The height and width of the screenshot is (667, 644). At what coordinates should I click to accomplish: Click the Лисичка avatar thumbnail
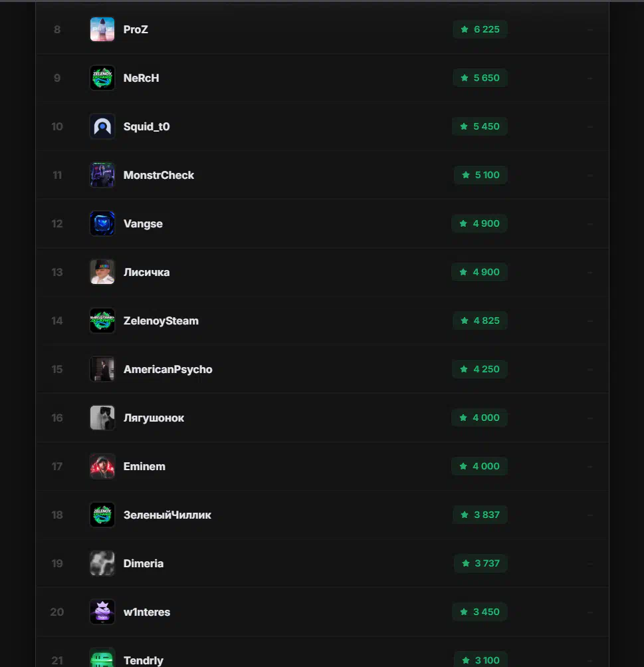pos(102,272)
